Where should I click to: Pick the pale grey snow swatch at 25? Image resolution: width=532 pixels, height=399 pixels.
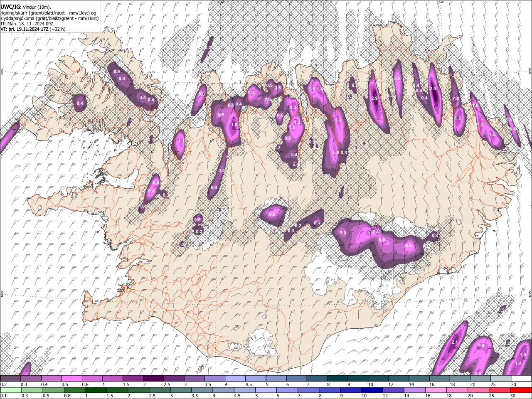click(501, 379)
